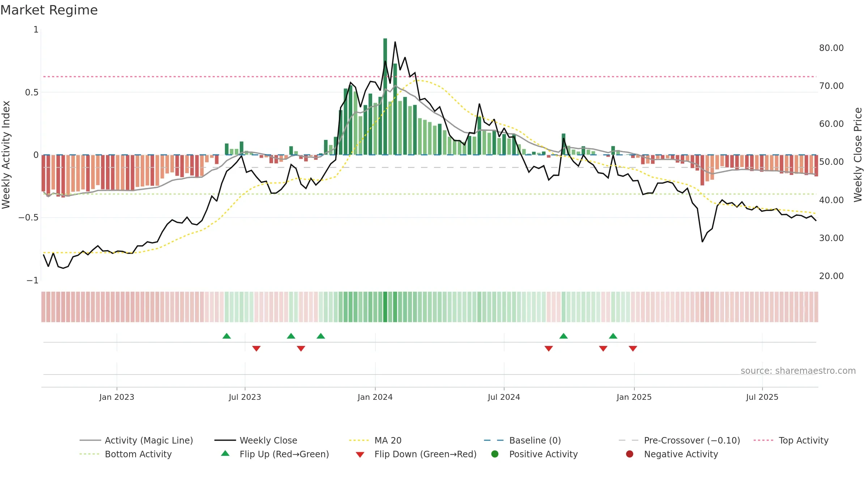
Task: Hide the MA 20 series via legend
Action: click(x=375, y=440)
